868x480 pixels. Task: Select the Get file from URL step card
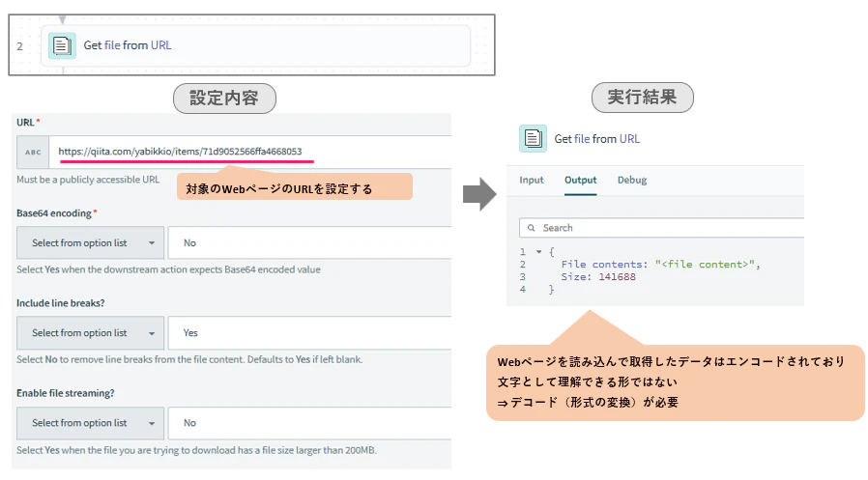click(x=256, y=45)
